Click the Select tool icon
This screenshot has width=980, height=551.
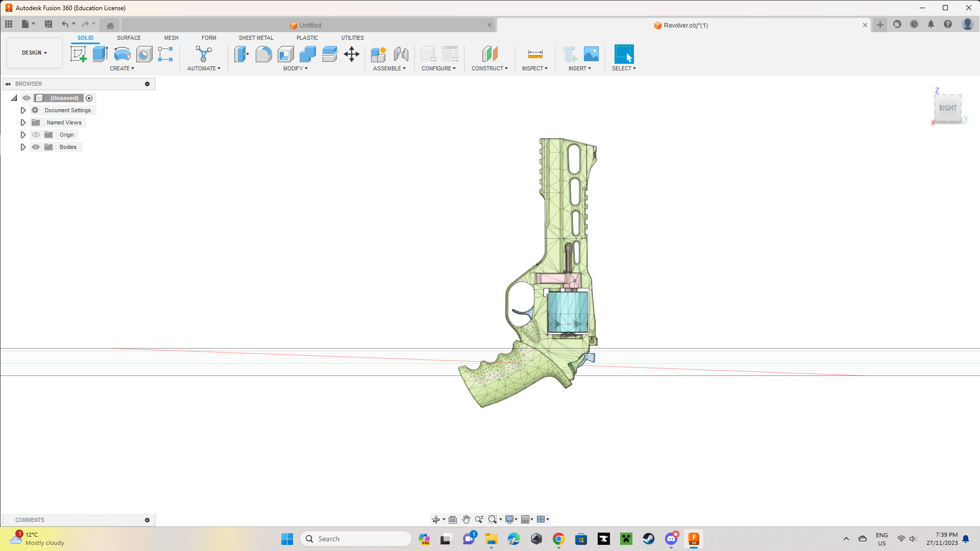point(624,54)
